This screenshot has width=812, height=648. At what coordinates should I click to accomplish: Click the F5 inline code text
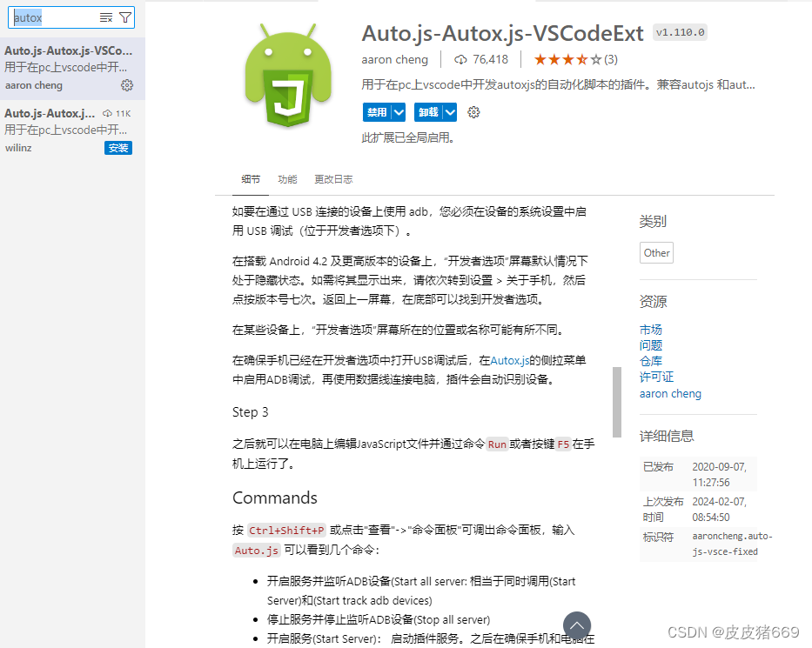point(563,444)
